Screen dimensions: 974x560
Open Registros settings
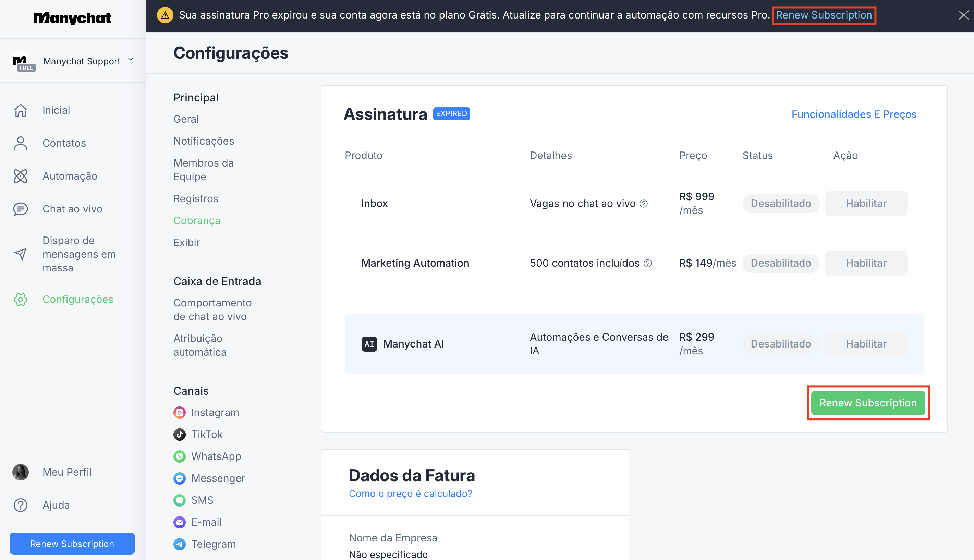click(x=196, y=199)
